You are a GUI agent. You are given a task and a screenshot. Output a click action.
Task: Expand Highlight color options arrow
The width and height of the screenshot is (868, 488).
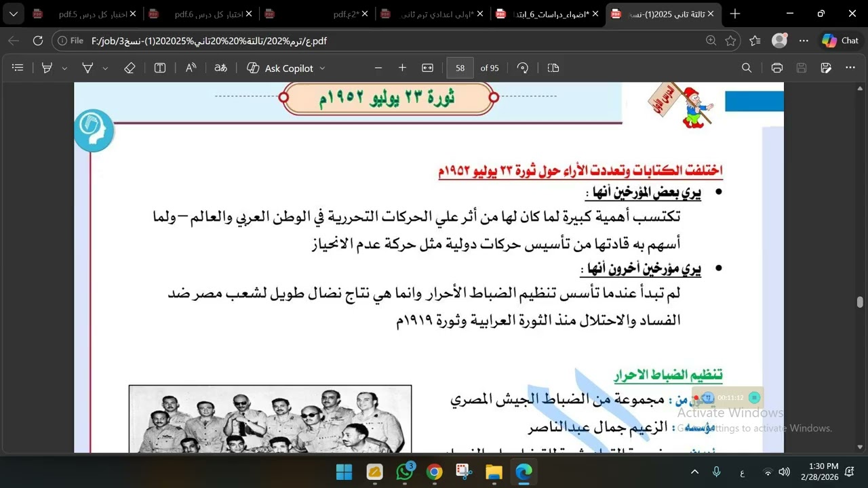64,68
